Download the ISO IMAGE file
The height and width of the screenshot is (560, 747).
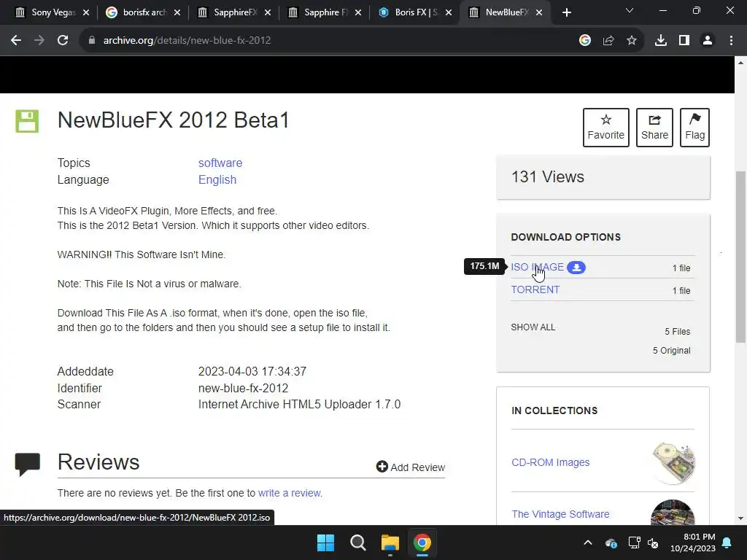coord(537,267)
